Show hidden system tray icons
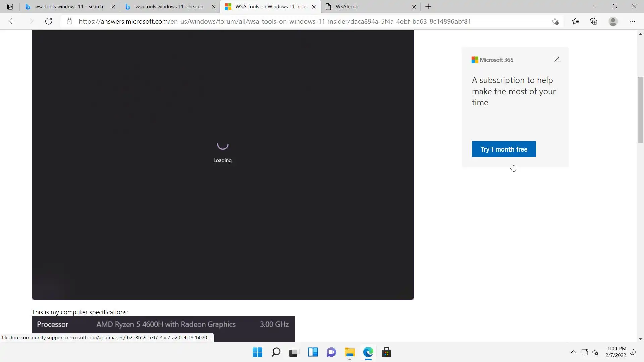644x362 pixels. pos(573,352)
